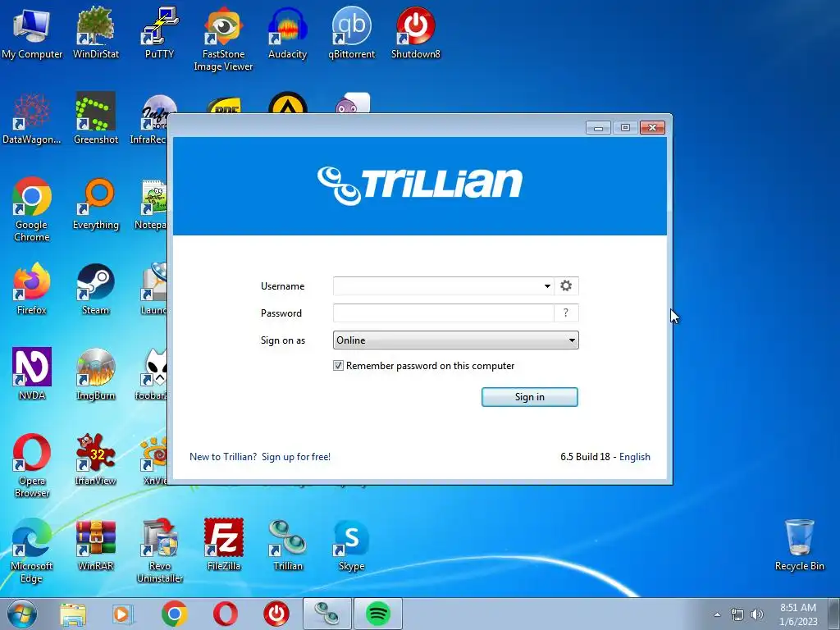Select the Audacity desktop icon
Screen dimensions: 840x630
click(x=288, y=33)
